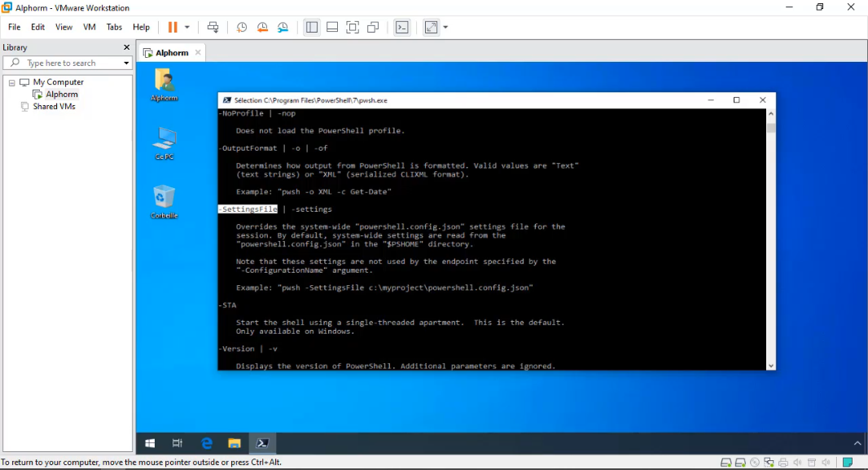
Task: Toggle the tab thumbnail bar
Action: coord(332,27)
